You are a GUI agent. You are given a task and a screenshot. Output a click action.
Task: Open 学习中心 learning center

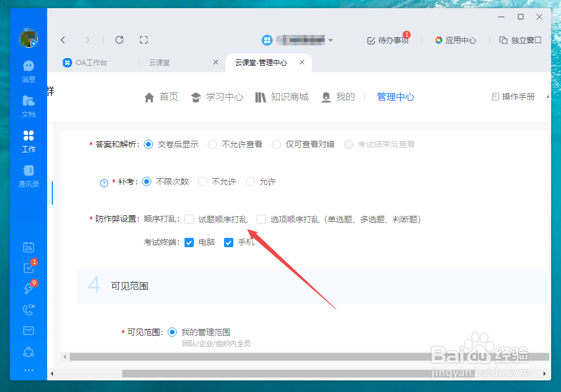[x=217, y=97]
